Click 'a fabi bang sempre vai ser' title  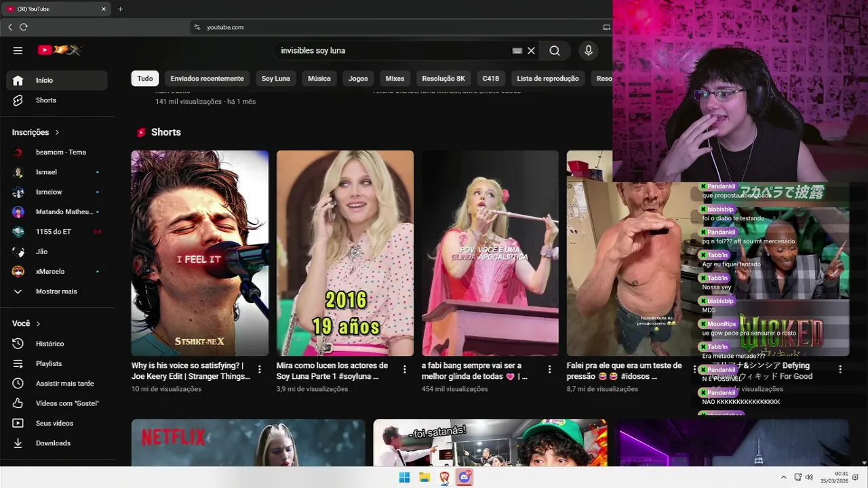coord(474,371)
